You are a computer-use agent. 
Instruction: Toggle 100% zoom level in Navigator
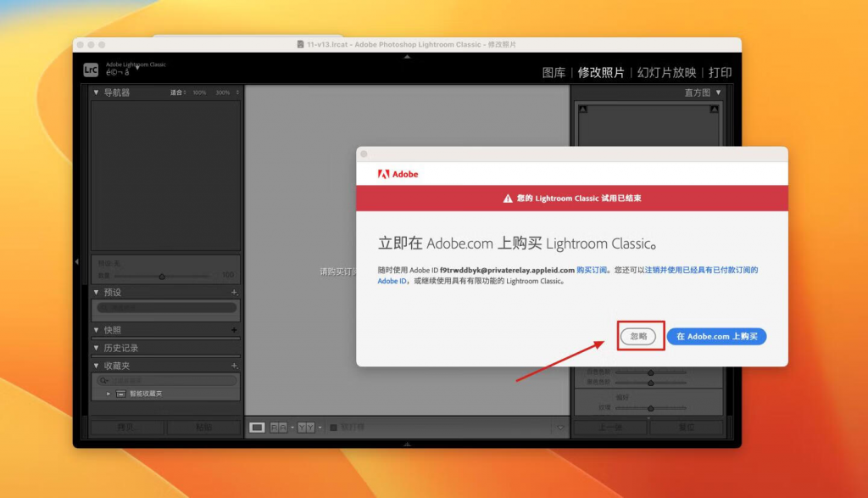point(199,92)
